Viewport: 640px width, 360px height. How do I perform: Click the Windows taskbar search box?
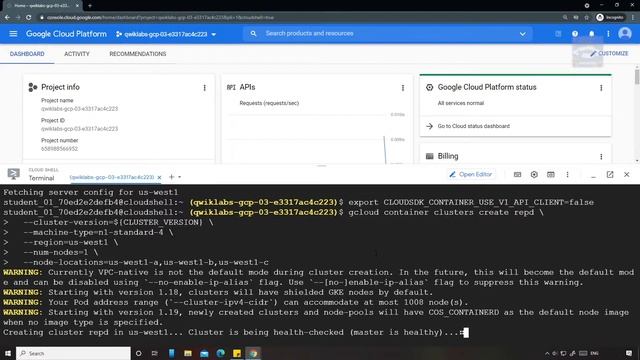[73, 353]
